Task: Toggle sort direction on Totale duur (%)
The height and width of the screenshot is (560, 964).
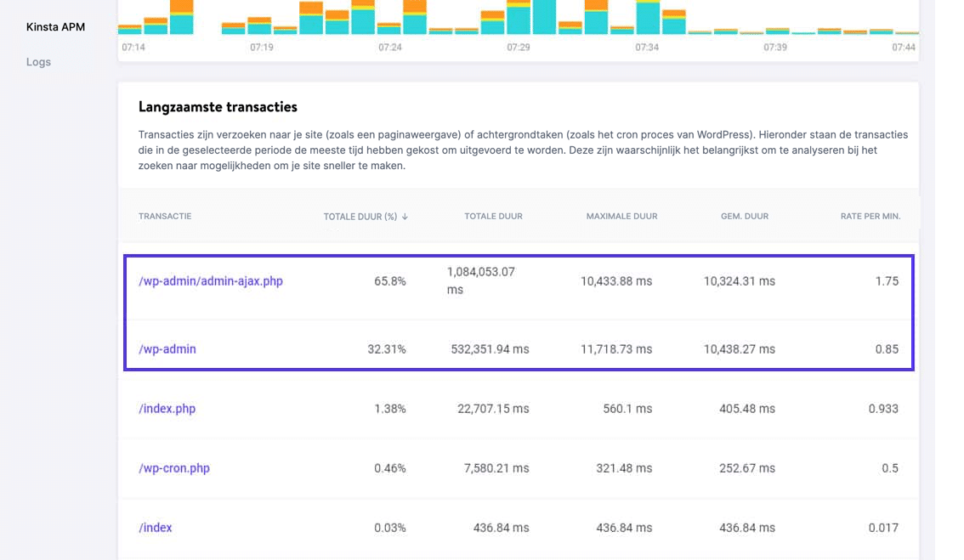Action: coord(363,216)
